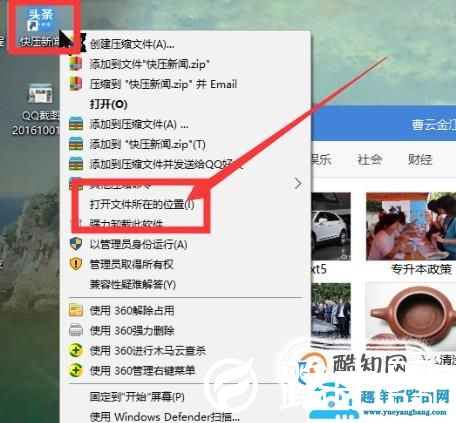
Task: Choose 使用 360管理右键菜单
Action: [142, 370]
